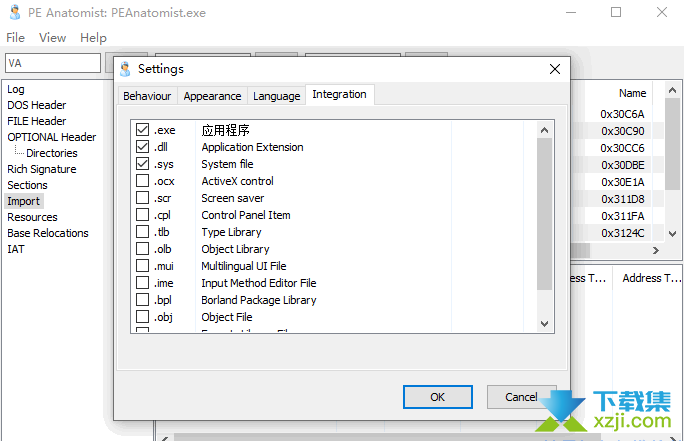Minimize the PE Anatomist window
Image resolution: width=684 pixels, height=441 pixels.
(571, 12)
